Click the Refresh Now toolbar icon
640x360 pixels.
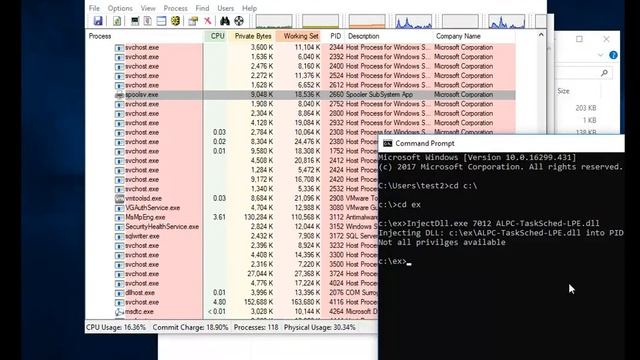pyautogui.click(x=117, y=21)
